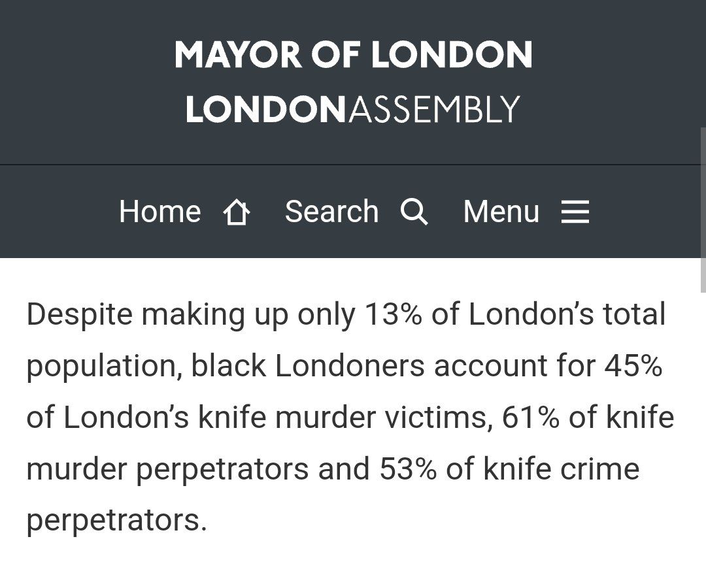Image resolution: width=706 pixels, height=588 pixels.
Task: Click the bold LONDON part of LONDONASSEMBLY
Action: click(265, 109)
